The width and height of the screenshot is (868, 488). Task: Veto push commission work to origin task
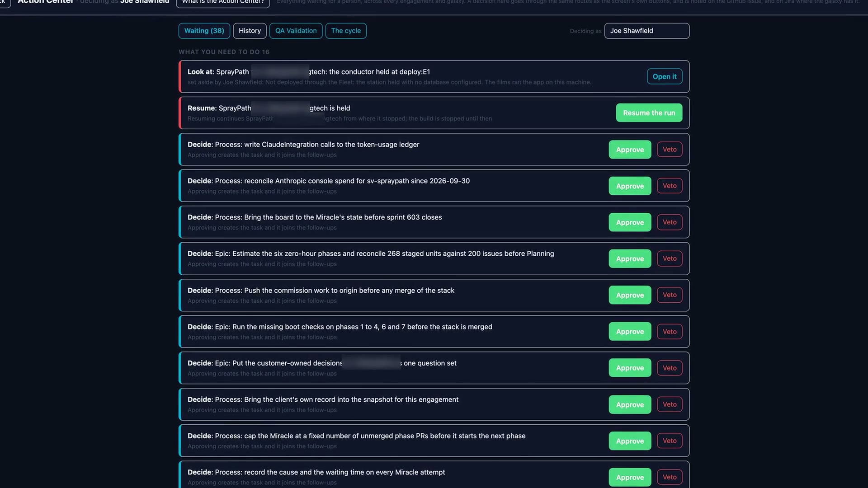point(670,295)
